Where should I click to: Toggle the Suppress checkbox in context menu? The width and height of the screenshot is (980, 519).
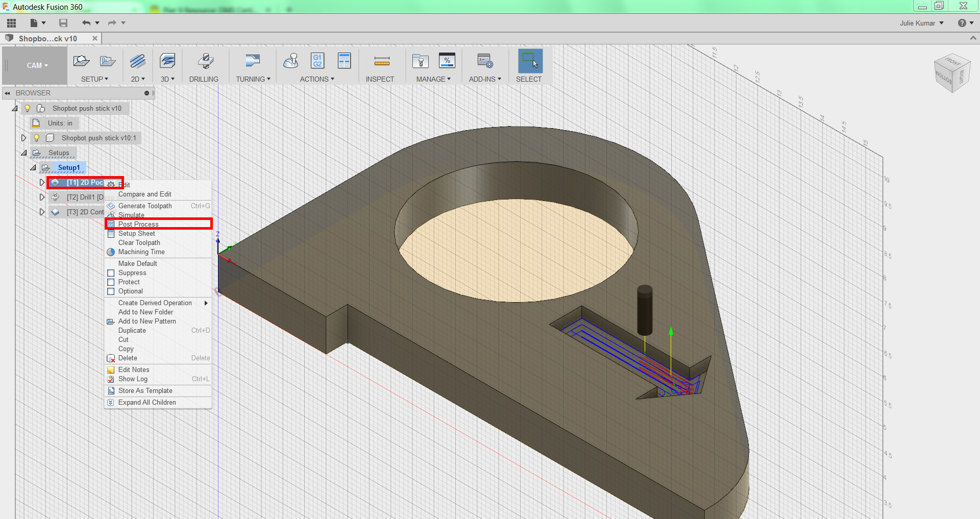pos(111,273)
